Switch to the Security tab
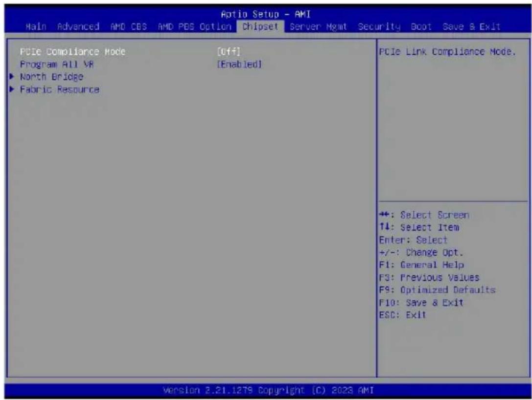 pos(379,26)
